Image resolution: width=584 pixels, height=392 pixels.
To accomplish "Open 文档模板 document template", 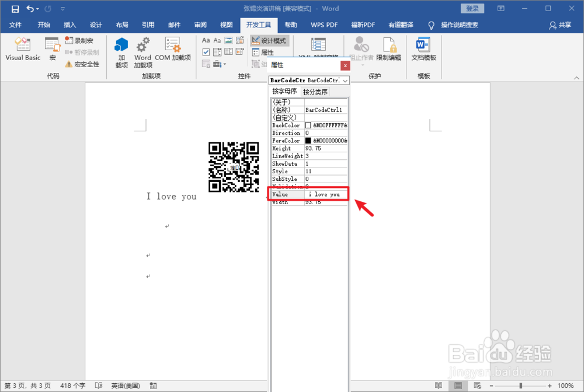I will (x=423, y=49).
